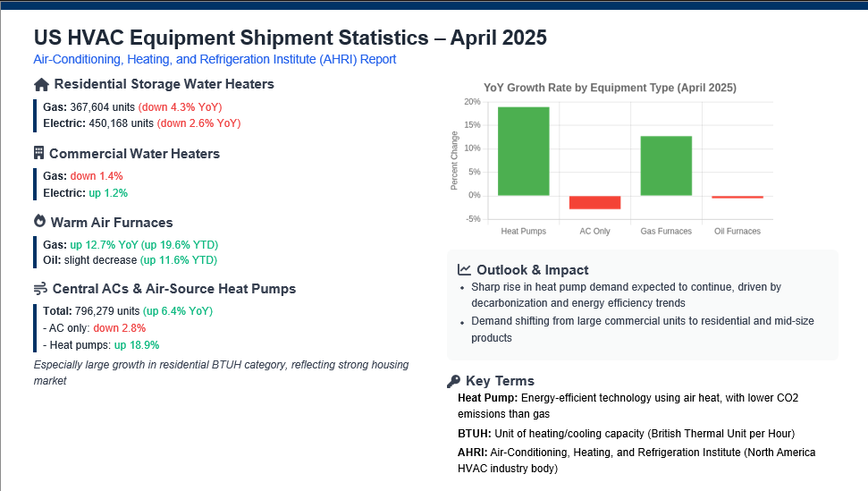The height and width of the screenshot is (491, 868).
Task: Click the Heat Pumps axis label
Action: (x=524, y=231)
